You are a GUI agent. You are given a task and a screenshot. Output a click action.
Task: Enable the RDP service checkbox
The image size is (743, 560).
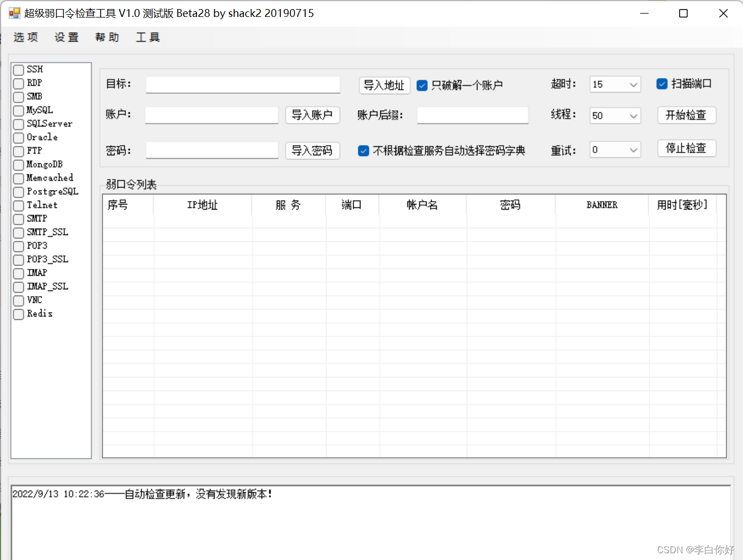[19, 83]
